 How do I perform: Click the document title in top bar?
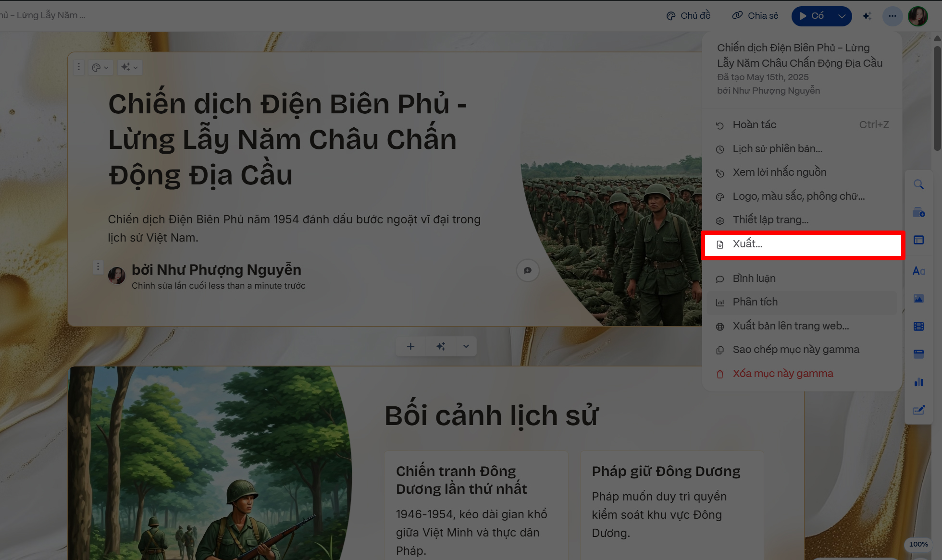[43, 15]
